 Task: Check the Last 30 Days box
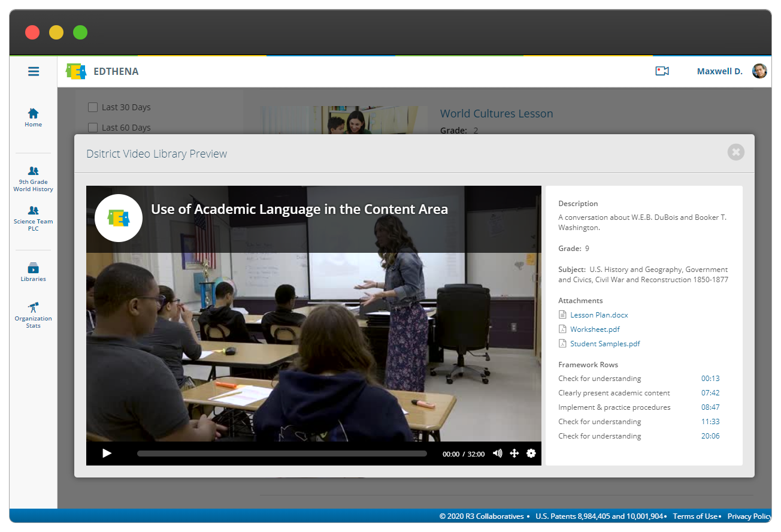[x=93, y=107]
